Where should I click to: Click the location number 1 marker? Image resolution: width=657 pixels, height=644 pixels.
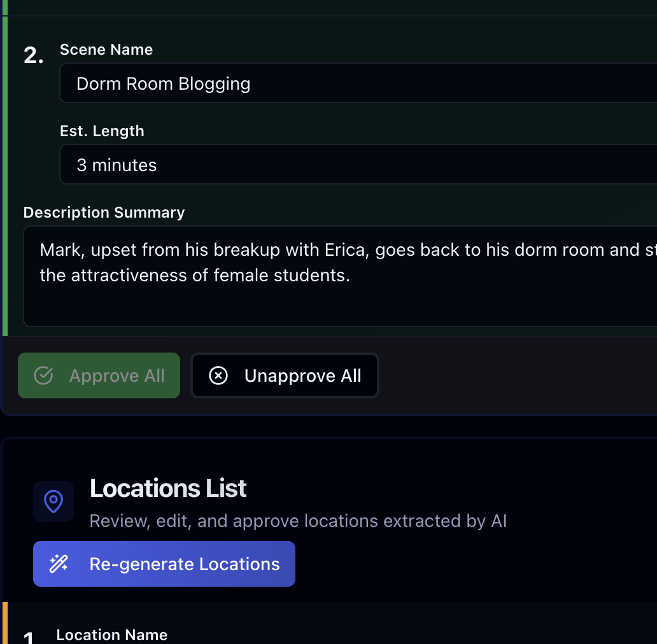pyautogui.click(x=29, y=638)
